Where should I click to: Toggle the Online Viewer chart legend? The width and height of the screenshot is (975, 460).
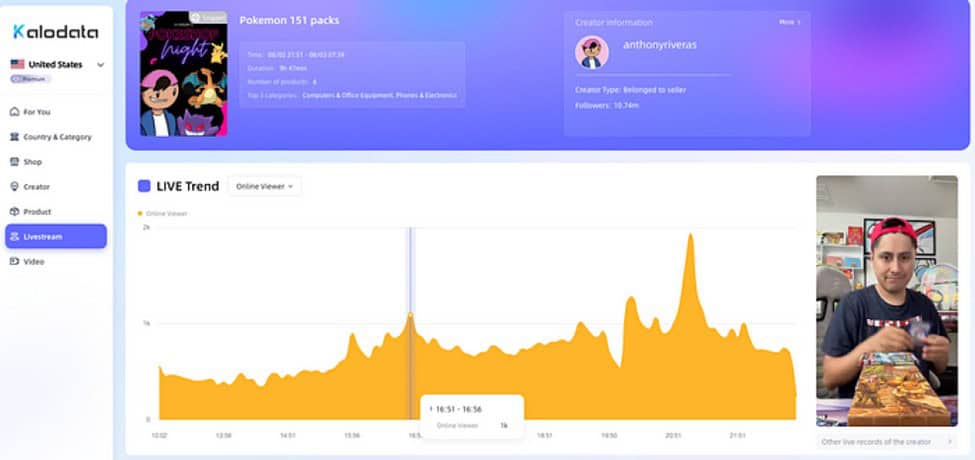click(162, 213)
